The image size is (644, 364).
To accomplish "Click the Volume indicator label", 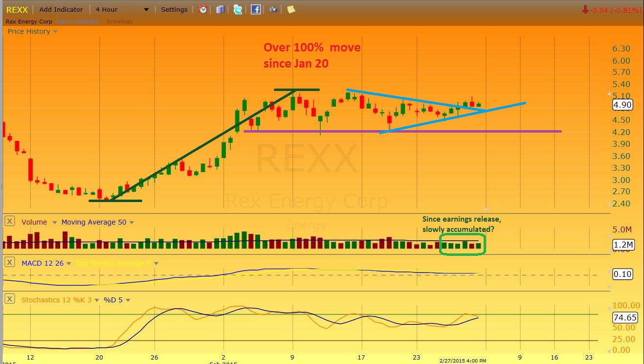I will (x=34, y=222).
